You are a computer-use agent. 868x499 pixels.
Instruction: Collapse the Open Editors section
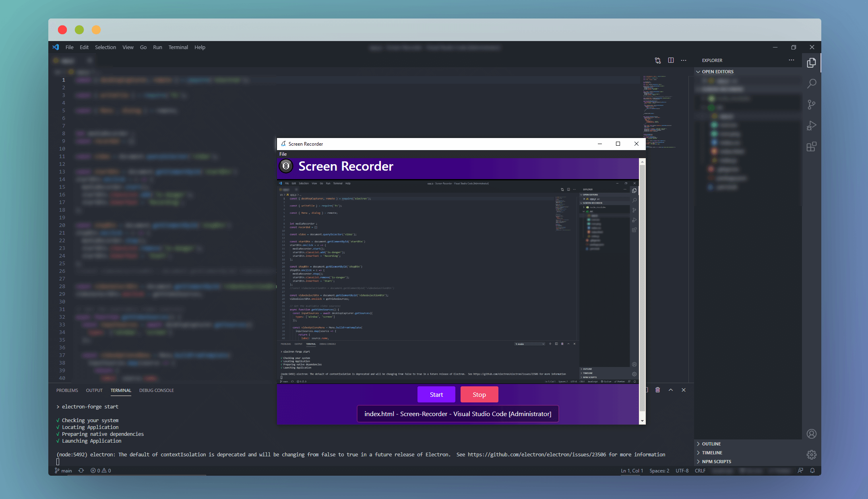[x=717, y=72]
